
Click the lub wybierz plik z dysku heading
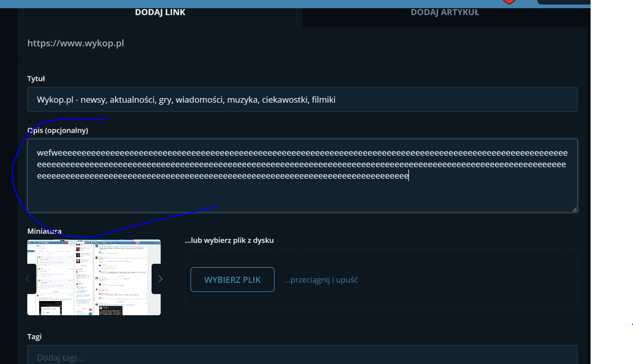pos(229,240)
